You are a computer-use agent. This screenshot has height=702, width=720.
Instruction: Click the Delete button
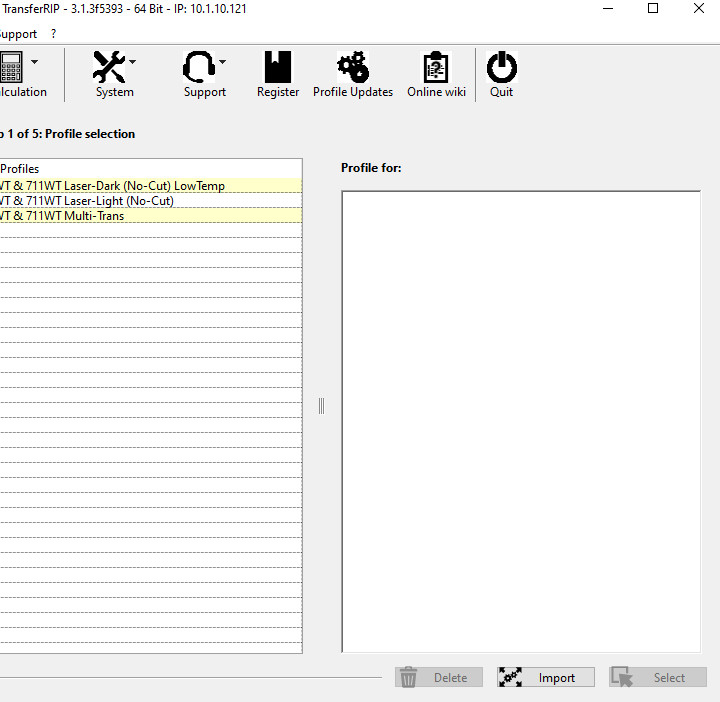pos(439,677)
